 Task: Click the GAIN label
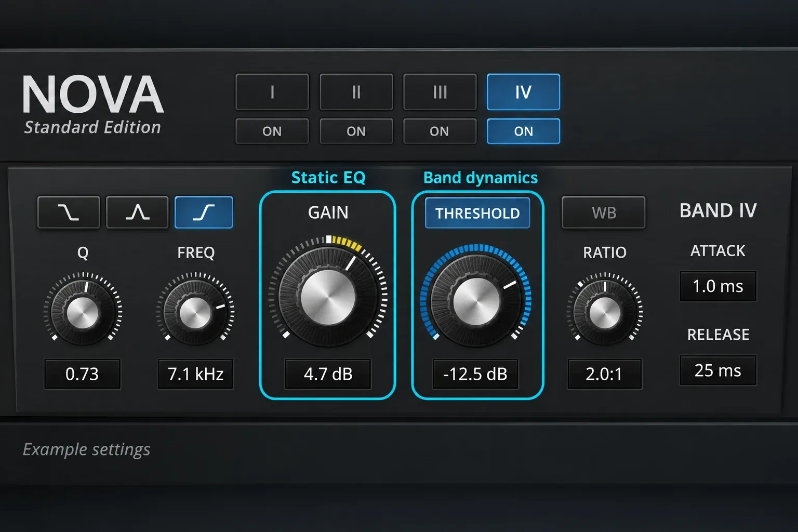328,212
